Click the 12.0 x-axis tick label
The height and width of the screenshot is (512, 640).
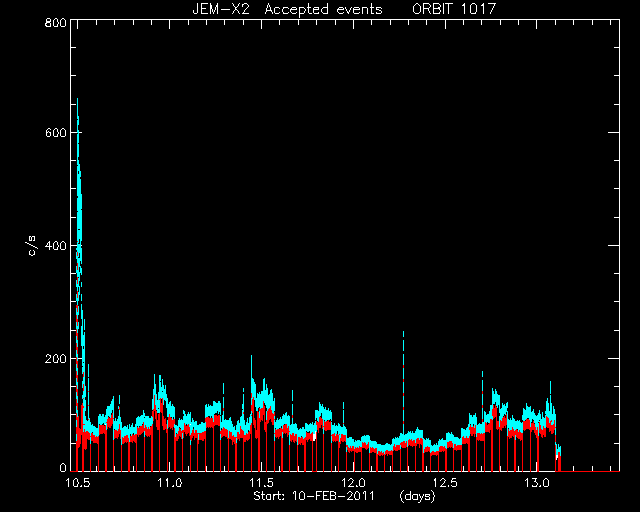pos(353,483)
